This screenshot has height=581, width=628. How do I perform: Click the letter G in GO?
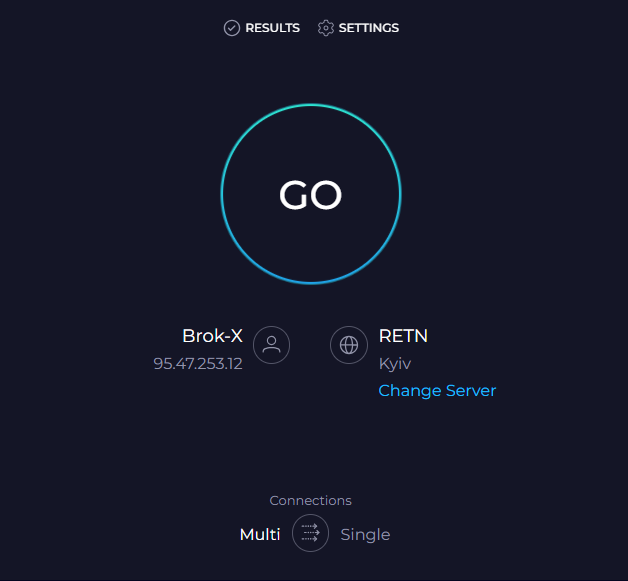294,195
